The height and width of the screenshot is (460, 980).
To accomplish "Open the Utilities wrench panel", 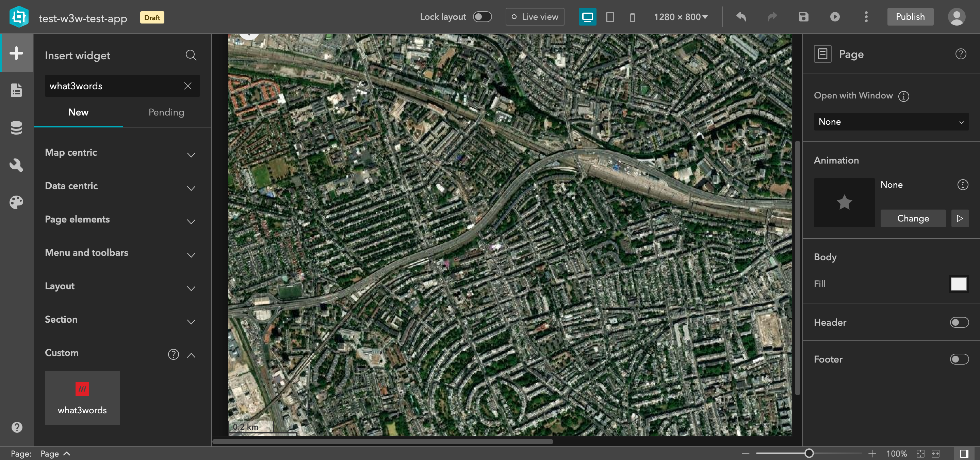I will (16, 165).
